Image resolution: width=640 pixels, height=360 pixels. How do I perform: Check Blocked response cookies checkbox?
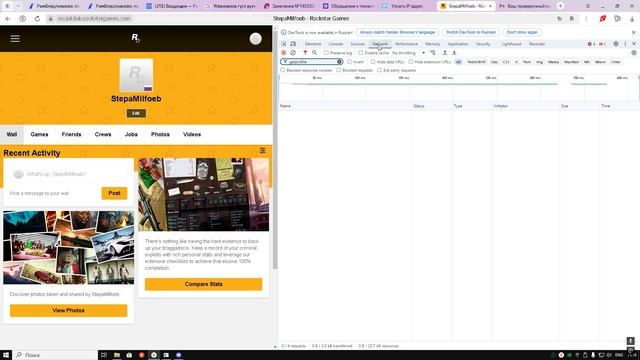[x=282, y=70]
